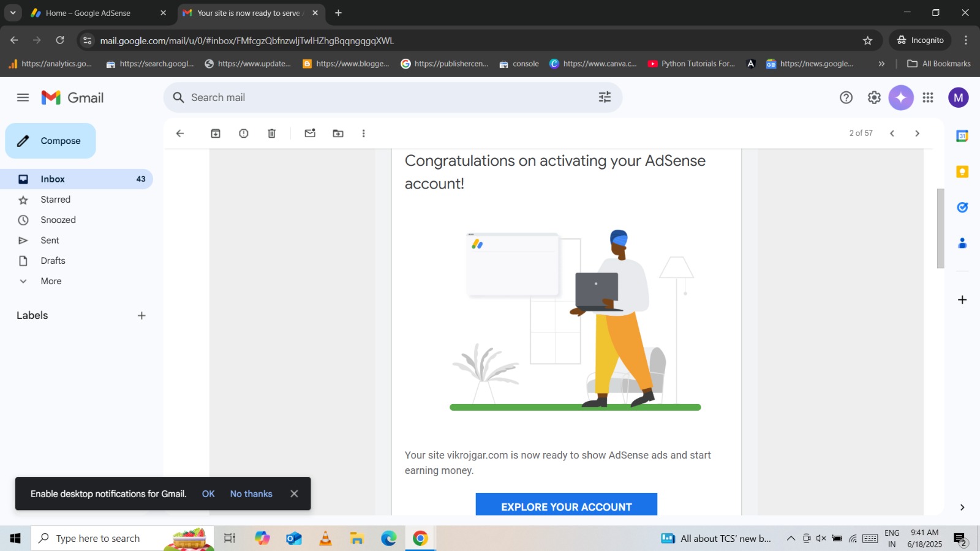Screen dimensions: 980x551
Task: Open Google Keep side panel icon
Action: click(x=962, y=172)
